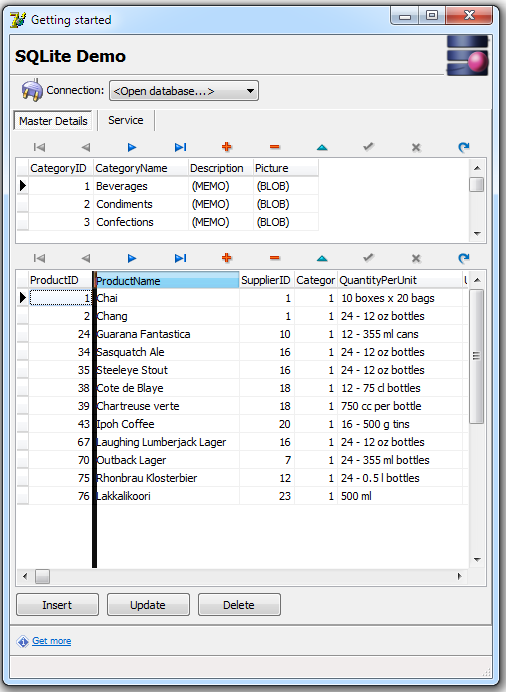Click plus insert icon in categories navigator

coord(227,147)
